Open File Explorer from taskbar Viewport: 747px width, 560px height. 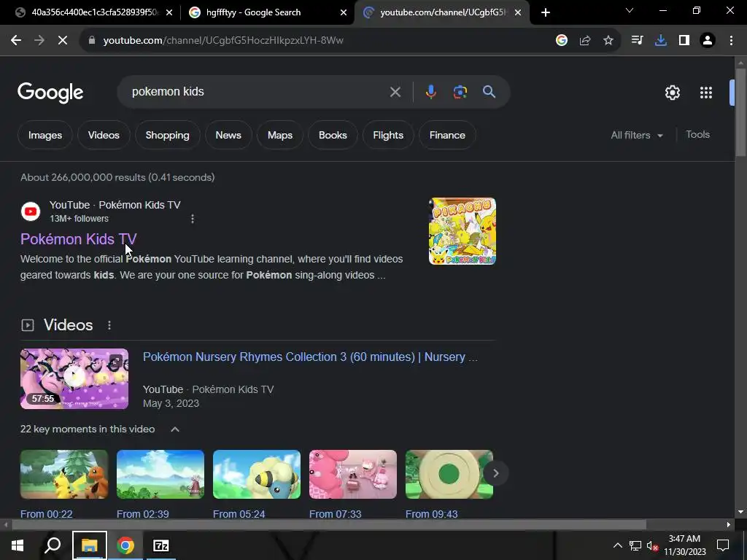pos(90,545)
